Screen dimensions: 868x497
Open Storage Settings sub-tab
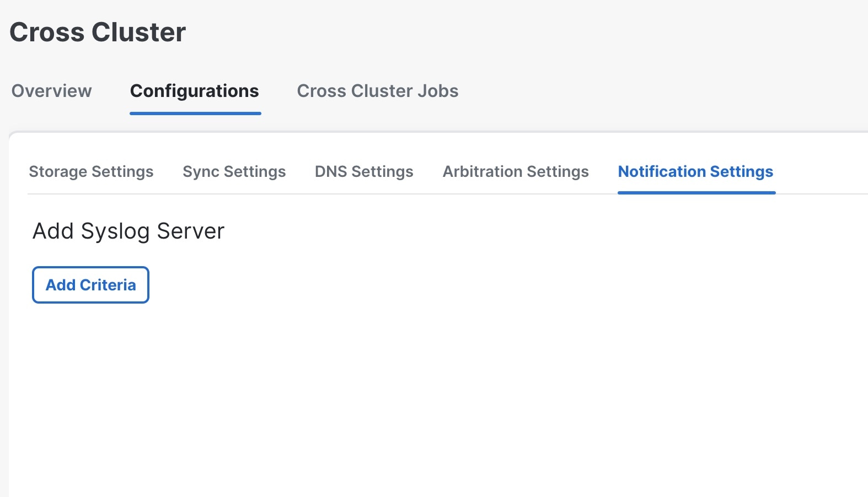91,171
